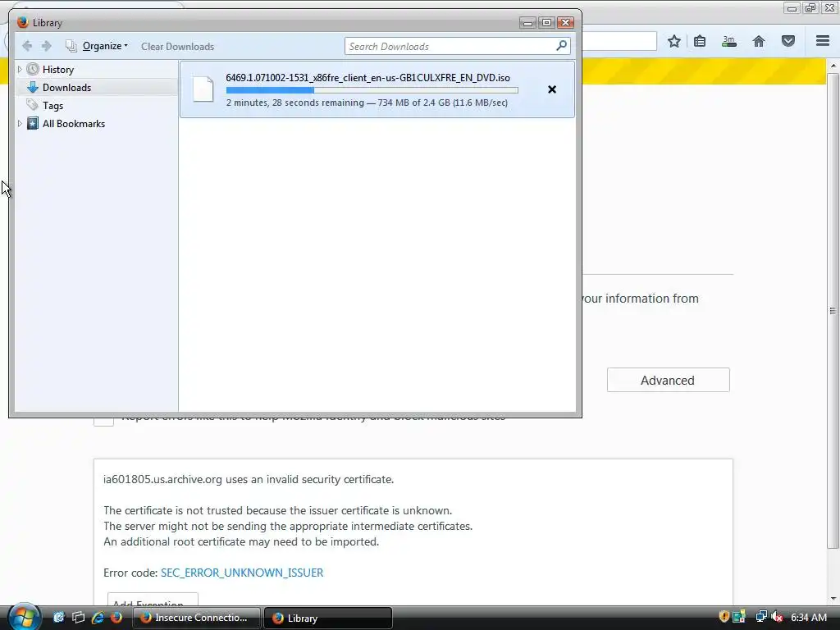Viewport: 840px width, 630px height.
Task: Click Clear Downloads
Action: (x=177, y=47)
